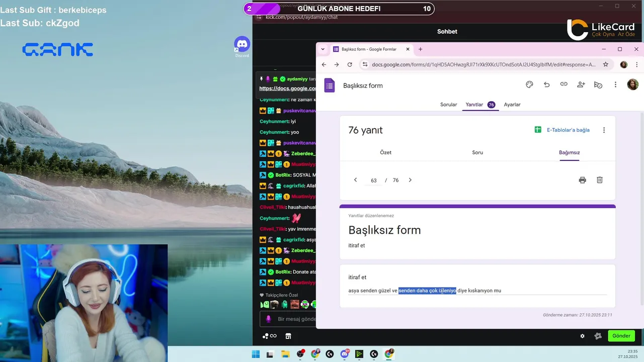Viewport: 644px width, 362px height.
Task: Open the theme customization palette icon
Action: pyautogui.click(x=529, y=85)
